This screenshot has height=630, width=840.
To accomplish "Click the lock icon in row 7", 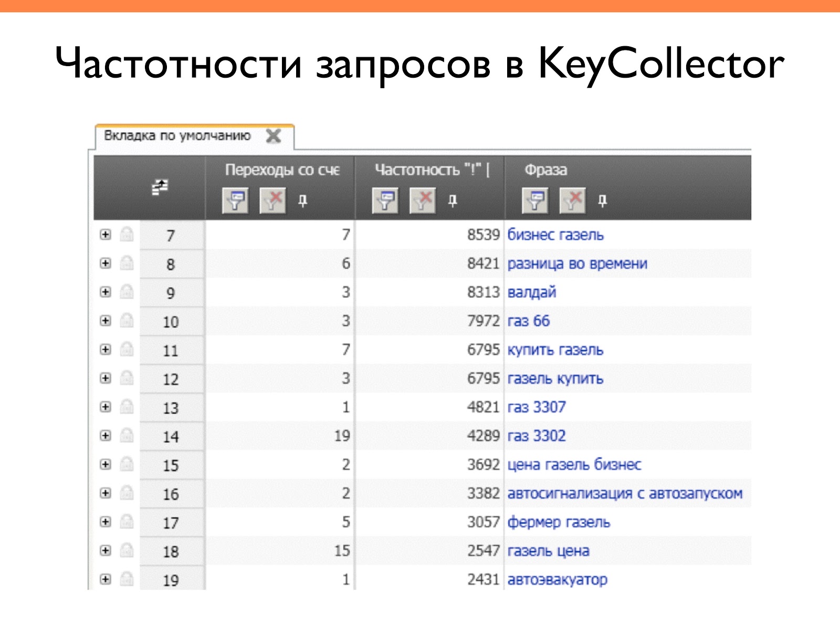I will pyautogui.click(x=127, y=234).
